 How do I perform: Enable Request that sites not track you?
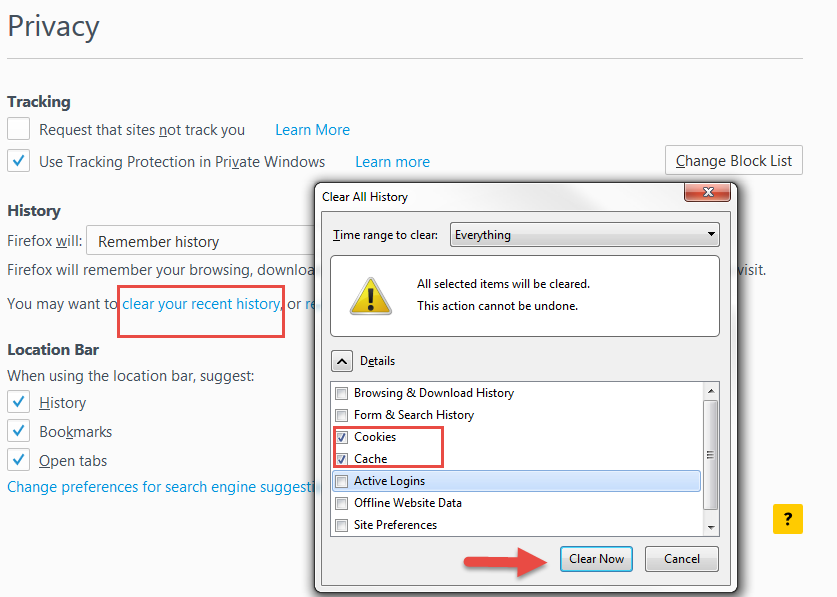(x=19, y=129)
